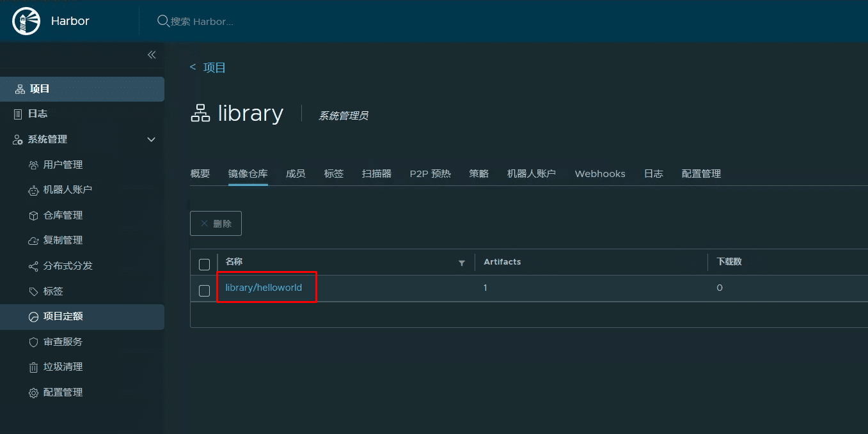Click the 配置管理 gear icon in sidebar
The image size is (868, 434).
(x=34, y=392)
